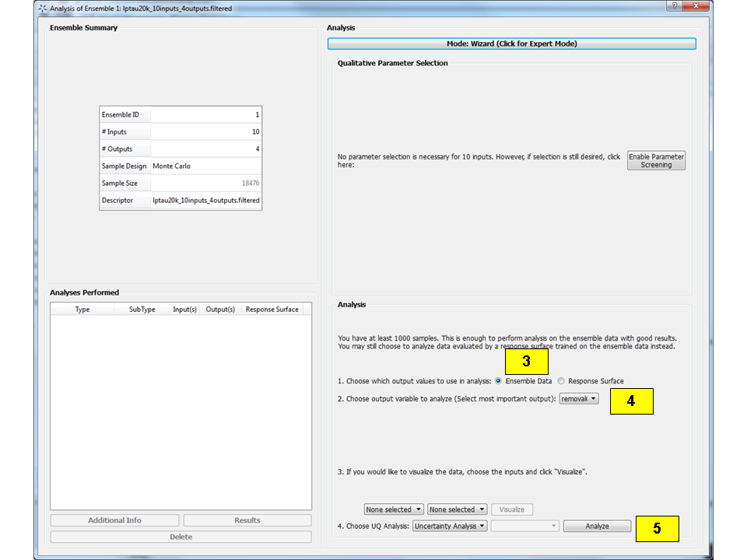Select the Response Surface radio button
This screenshot has height=560, width=747.
click(x=562, y=381)
